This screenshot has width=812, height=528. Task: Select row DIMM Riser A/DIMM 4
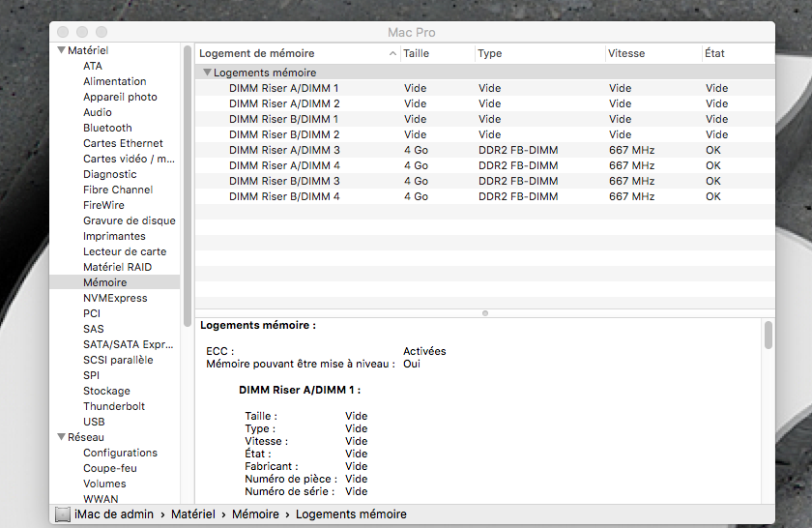tap(484, 165)
